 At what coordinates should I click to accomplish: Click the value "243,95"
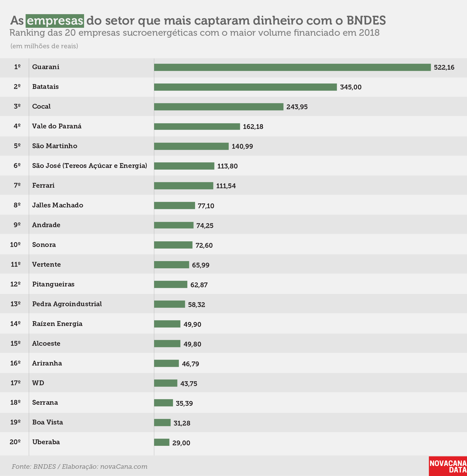[x=297, y=107]
